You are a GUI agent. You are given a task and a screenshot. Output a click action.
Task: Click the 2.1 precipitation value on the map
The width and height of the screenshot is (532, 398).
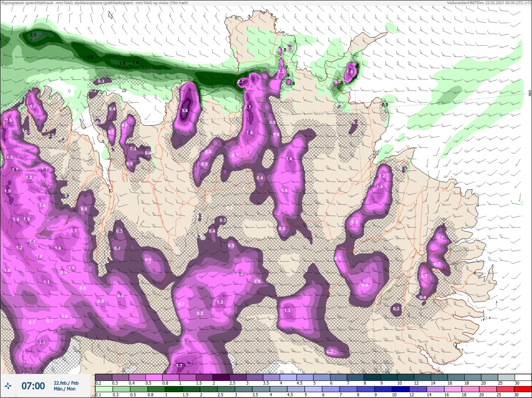pos(248,107)
